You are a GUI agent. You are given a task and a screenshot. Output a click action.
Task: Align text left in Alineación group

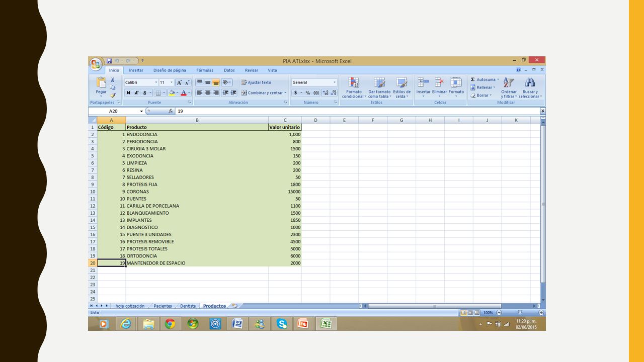pyautogui.click(x=200, y=93)
